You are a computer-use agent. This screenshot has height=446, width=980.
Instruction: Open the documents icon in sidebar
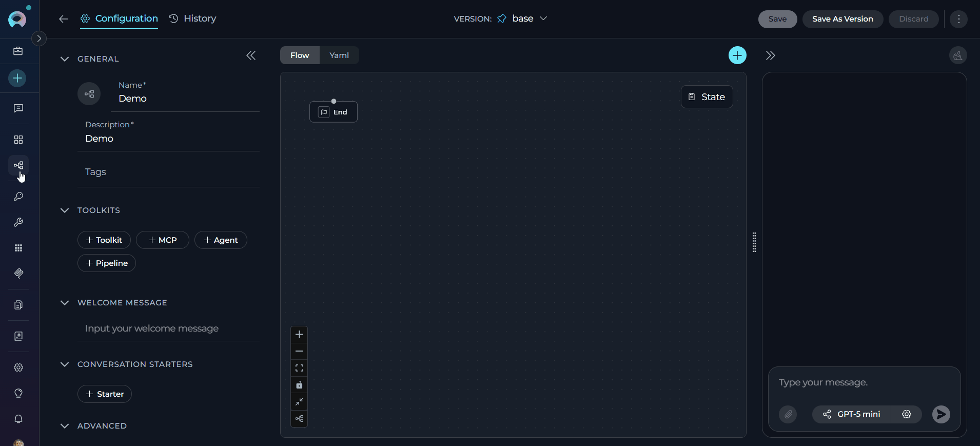18,305
